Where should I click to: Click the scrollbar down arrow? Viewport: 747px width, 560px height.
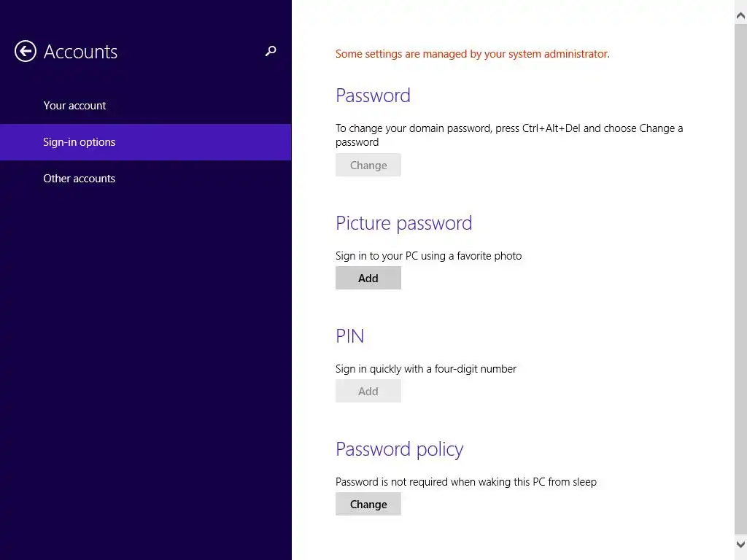(x=740, y=544)
